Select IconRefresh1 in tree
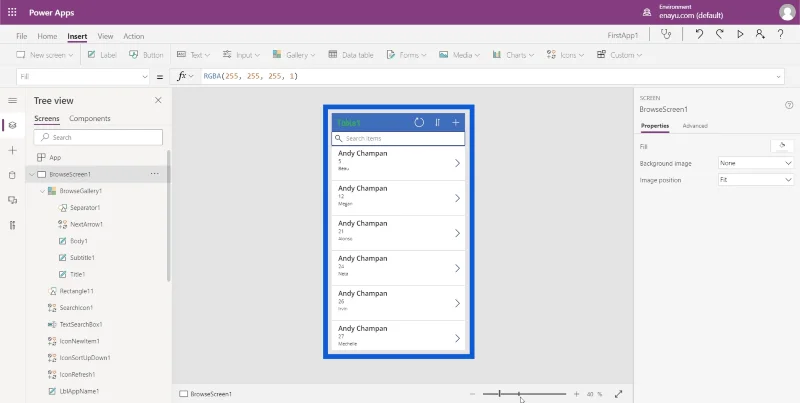The width and height of the screenshot is (800, 403). click(78, 374)
